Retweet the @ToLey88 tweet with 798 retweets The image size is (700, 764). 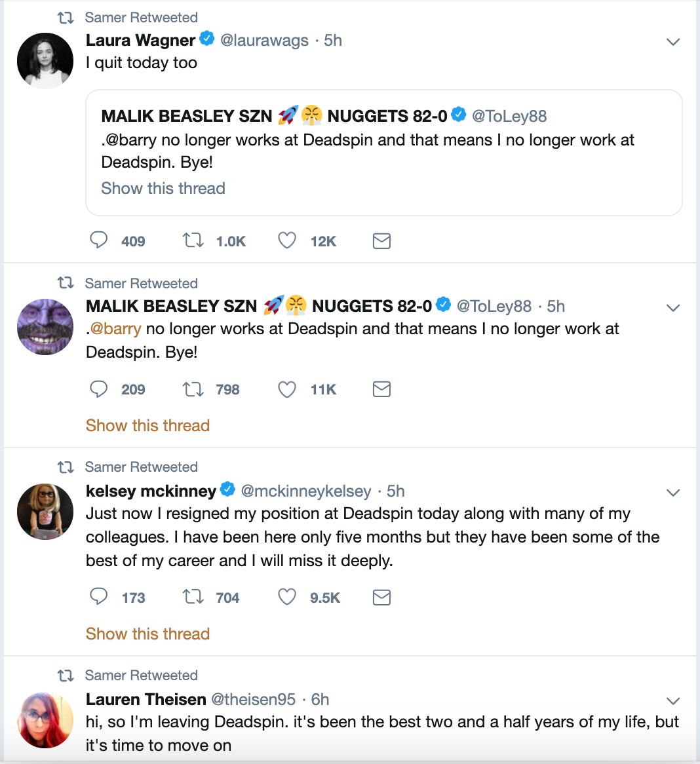193,389
